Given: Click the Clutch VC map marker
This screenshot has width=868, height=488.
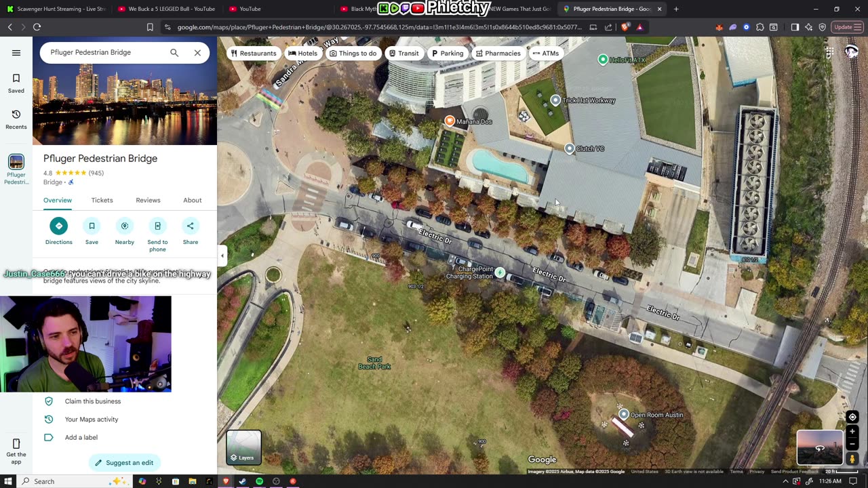Looking at the screenshot, I should click(x=570, y=148).
